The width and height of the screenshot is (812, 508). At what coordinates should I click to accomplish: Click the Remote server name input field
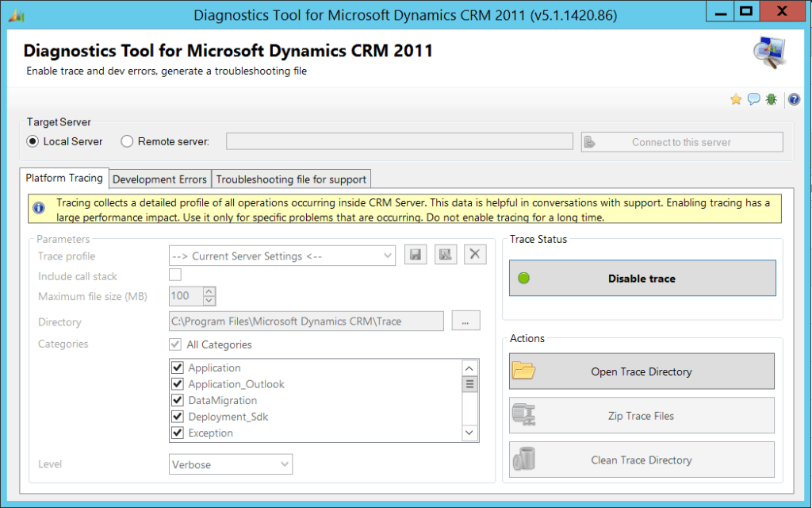pyautogui.click(x=400, y=141)
